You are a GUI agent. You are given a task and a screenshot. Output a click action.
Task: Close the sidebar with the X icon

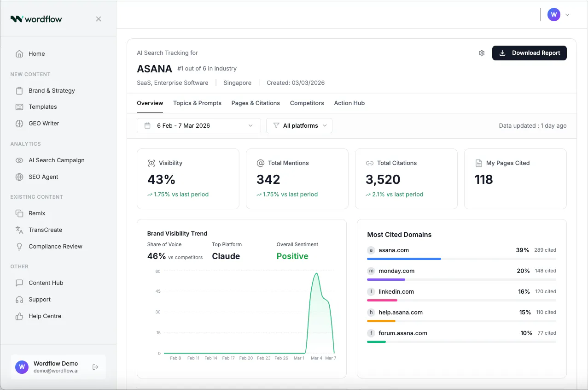coord(99,19)
